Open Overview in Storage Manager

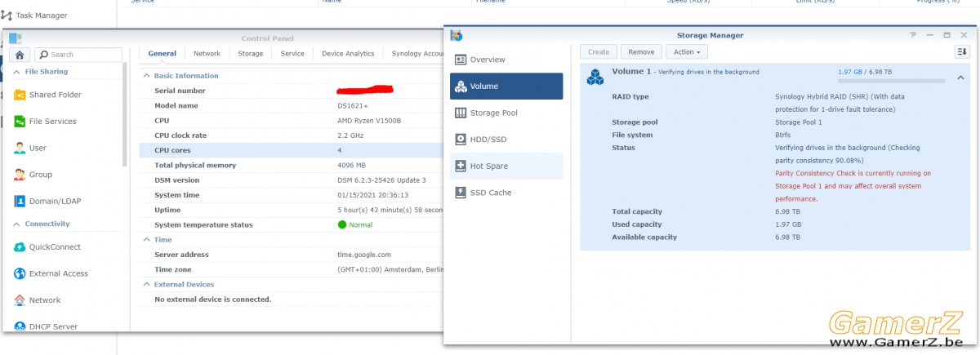coord(506,60)
